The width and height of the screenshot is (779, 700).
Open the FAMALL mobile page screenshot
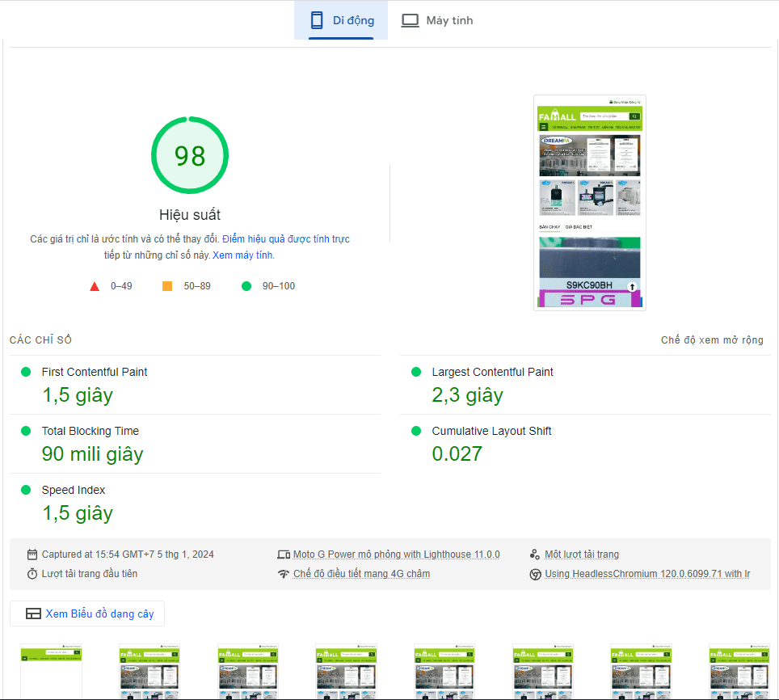[590, 203]
